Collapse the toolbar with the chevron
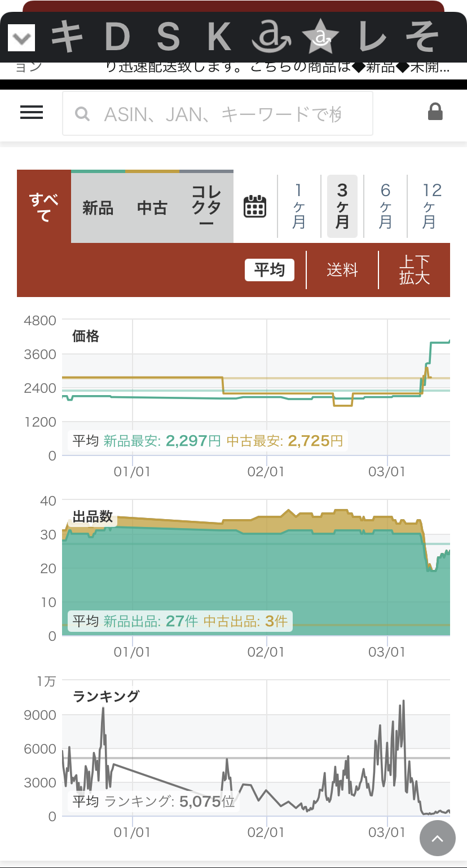This screenshot has width=467, height=868. [x=21, y=38]
